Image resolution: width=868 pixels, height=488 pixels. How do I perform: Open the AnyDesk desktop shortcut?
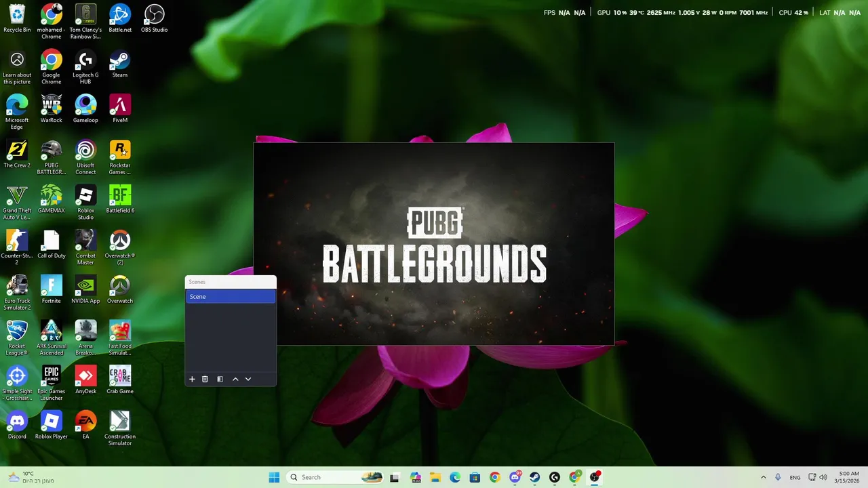(x=85, y=380)
